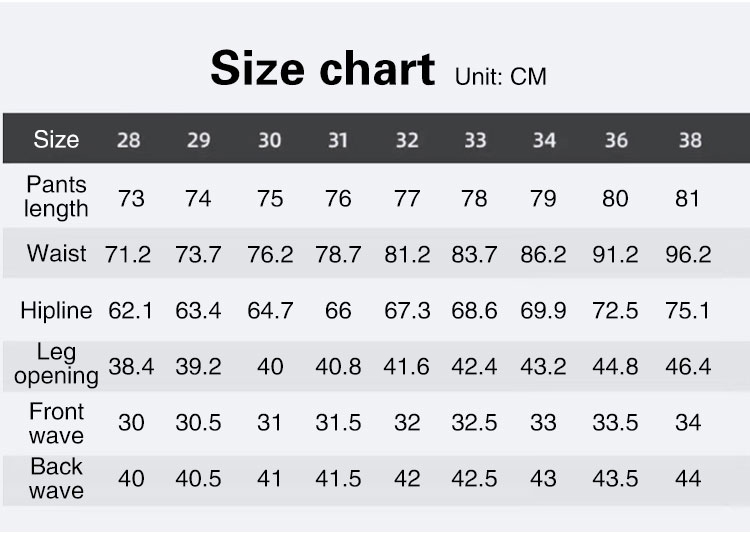Viewport: 750px width, 541px height.
Task: Click the back wave value 42.5
Action: click(x=474, y=478)
